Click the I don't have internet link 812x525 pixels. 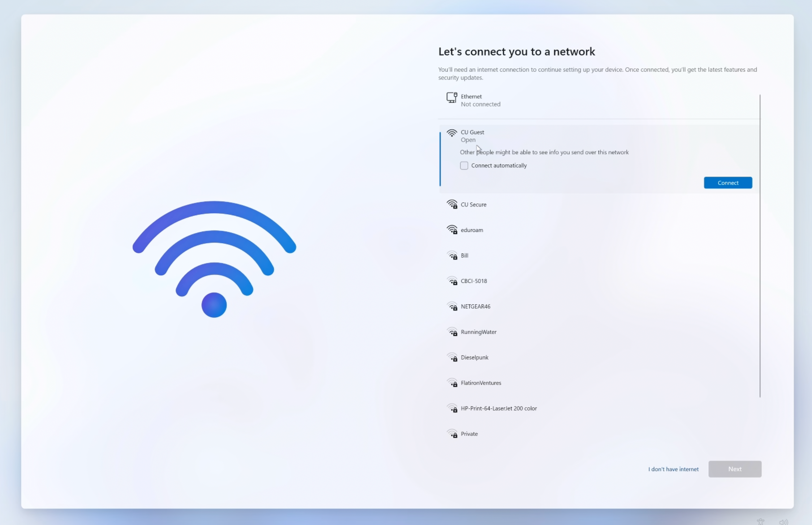[673, 469]
